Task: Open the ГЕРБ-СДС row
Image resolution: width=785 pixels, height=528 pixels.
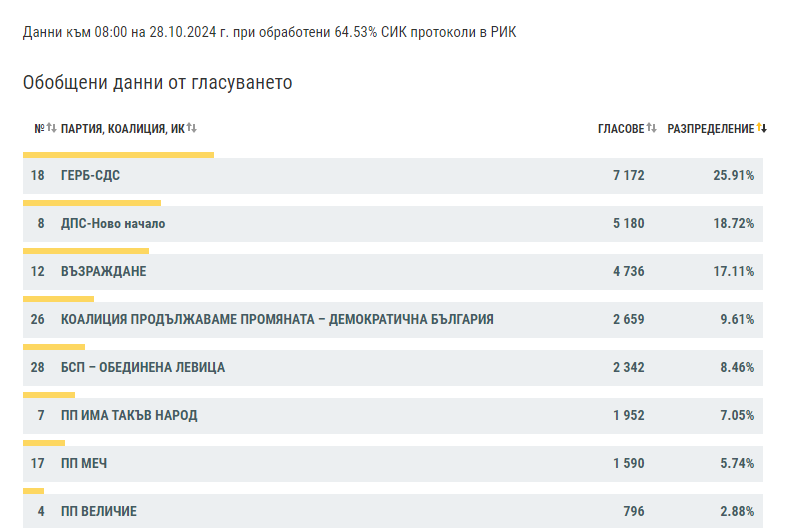Action: [393, 176]
